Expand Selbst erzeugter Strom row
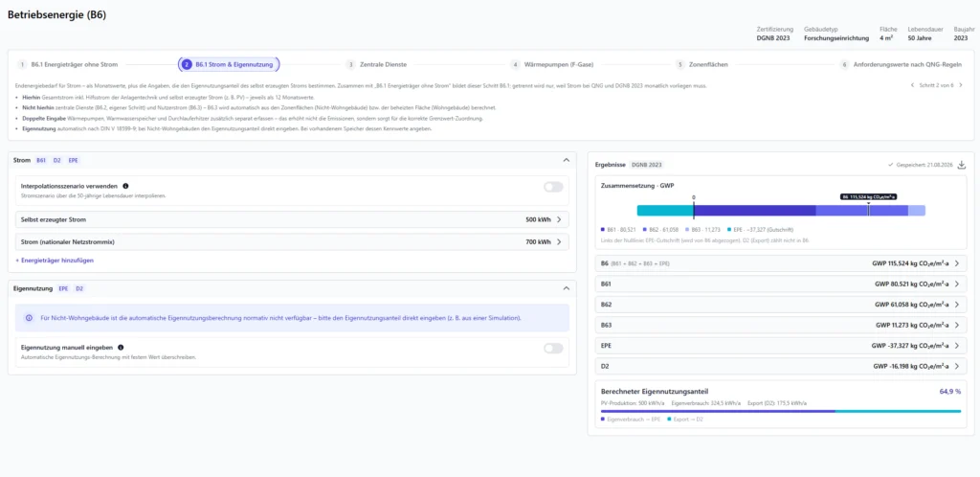Viewport: 980px width, 477px height. click(x=292, y=219)
